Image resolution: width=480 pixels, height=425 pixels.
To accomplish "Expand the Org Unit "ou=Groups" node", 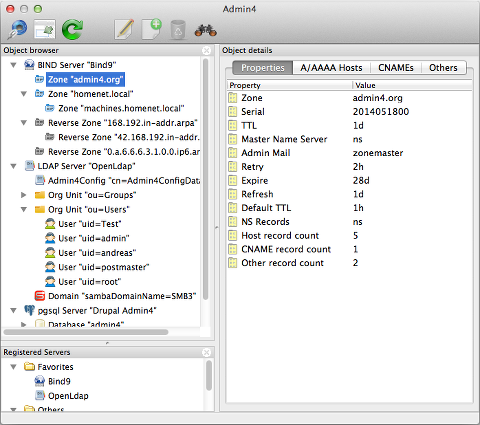I will [24, 195].
